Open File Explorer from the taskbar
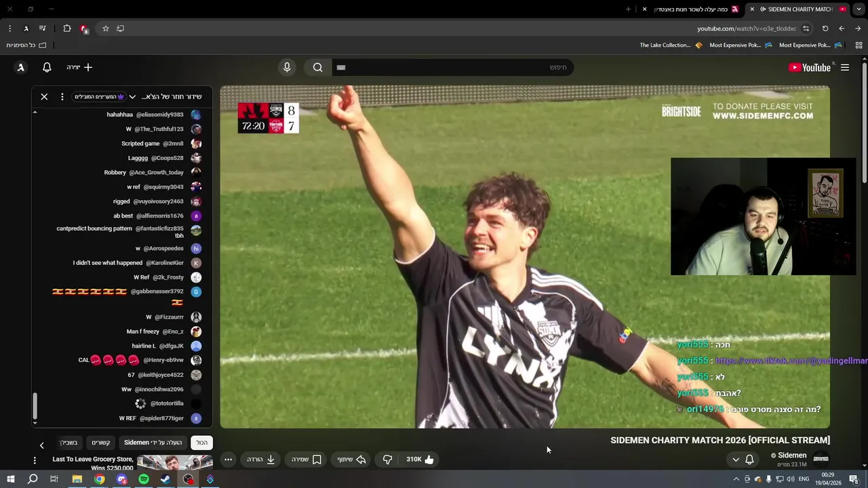 (77, 479)
